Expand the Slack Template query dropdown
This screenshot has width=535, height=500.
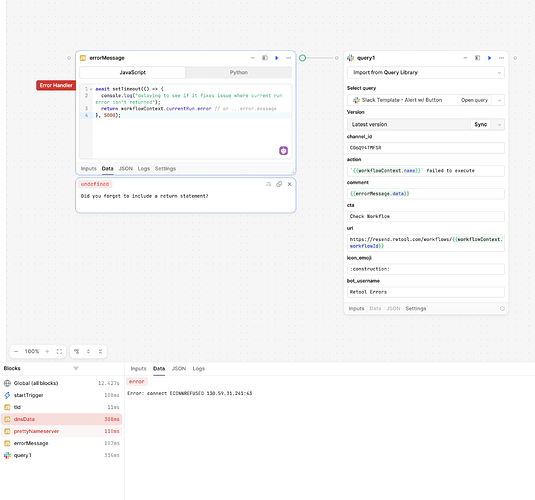coord(499,100)
